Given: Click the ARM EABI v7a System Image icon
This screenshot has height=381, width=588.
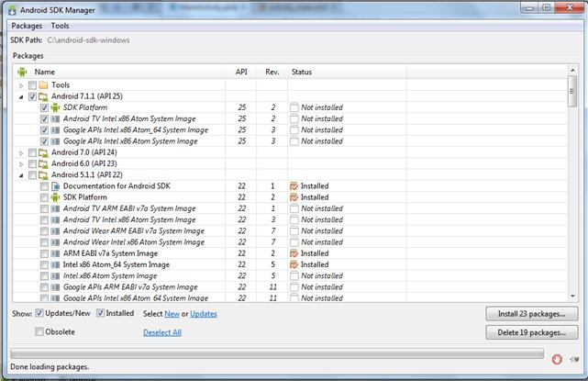Looking at the screenshot, I should 55,253.
